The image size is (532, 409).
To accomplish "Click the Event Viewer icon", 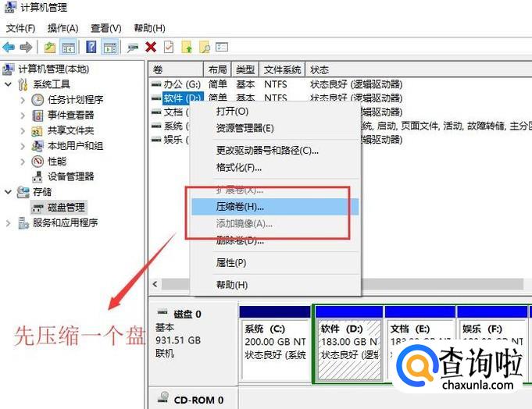I will click(x=37, y=116).
